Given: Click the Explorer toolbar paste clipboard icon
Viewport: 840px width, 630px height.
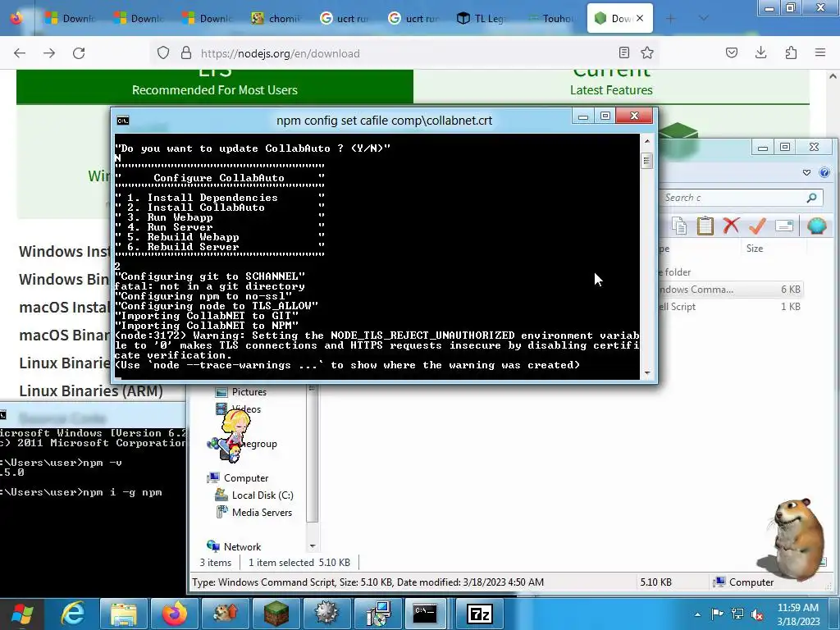Looking at the screenshot, I should point(705,226).
